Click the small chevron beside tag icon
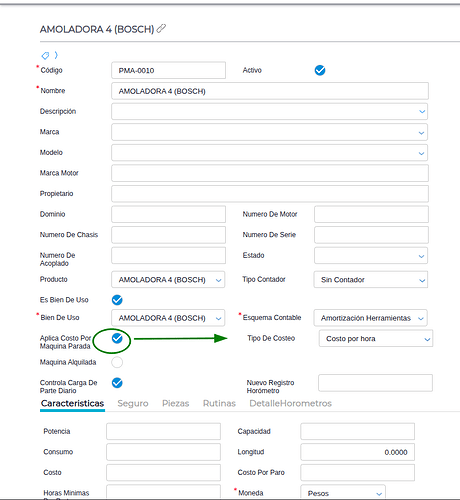The height and width of the screenshot is (500, 460). point(56,55)
